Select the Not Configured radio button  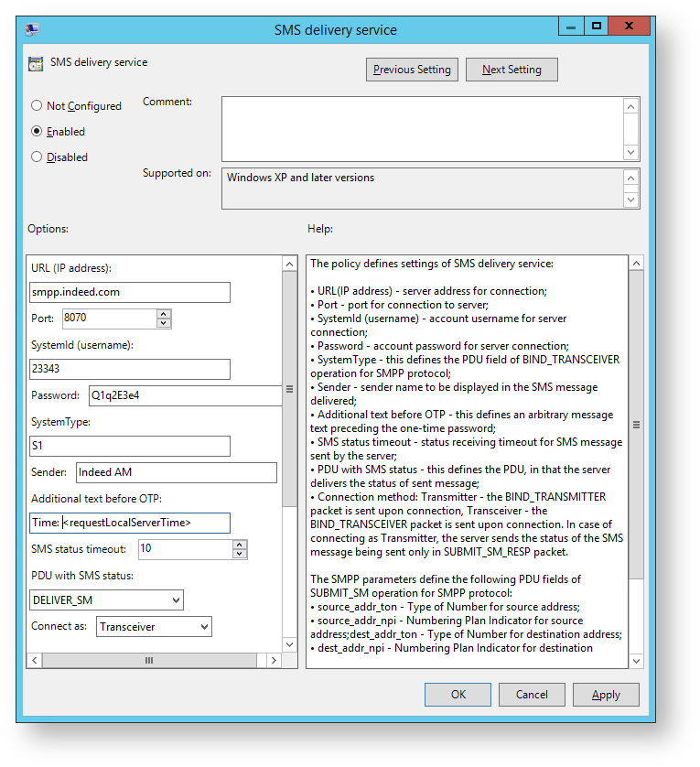pyautogui.click(x=38, y=106)
